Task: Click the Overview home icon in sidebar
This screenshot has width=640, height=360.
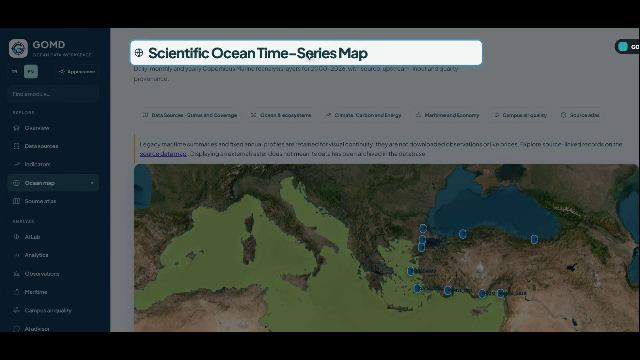Action: tap(16, 128)
